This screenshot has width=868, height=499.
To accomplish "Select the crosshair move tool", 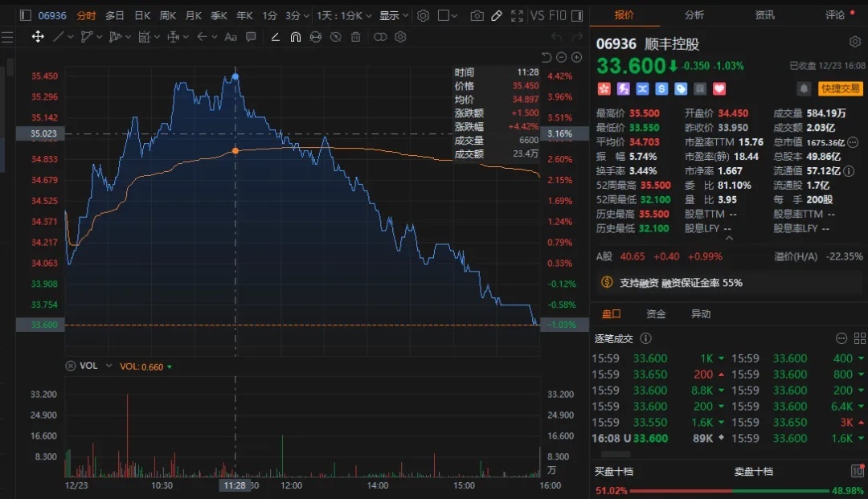I will 38,37.
